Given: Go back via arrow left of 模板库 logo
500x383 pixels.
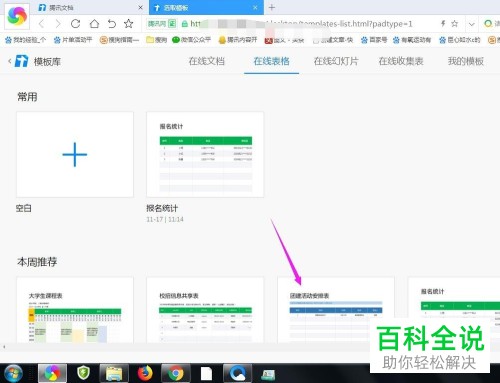Looking at the screenshot, I should coord(10,61).
